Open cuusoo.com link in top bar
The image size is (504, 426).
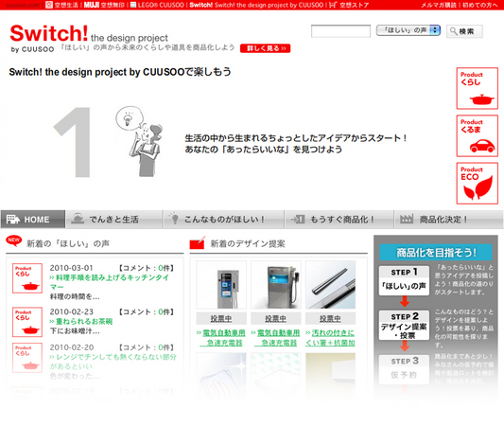pos(23,5)
